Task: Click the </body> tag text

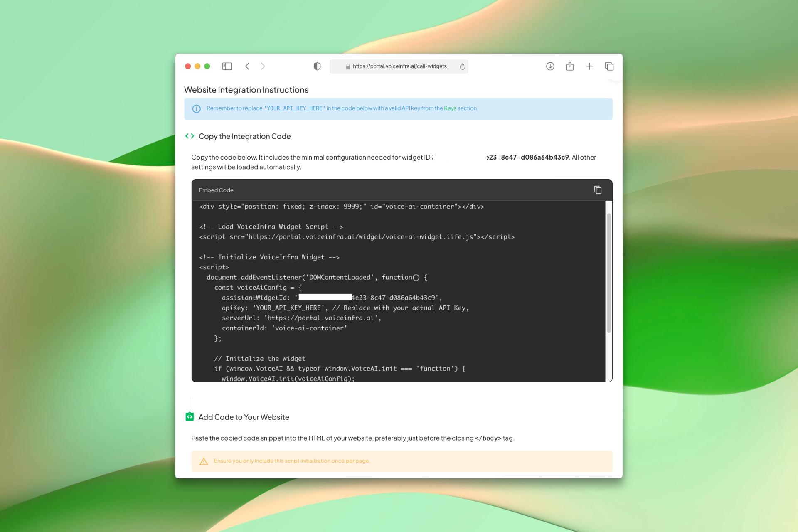Action: coord(488,438)
